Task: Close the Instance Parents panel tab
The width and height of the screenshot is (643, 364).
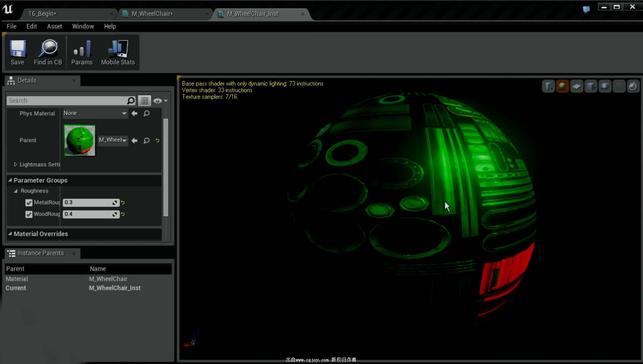Action: 74,253
